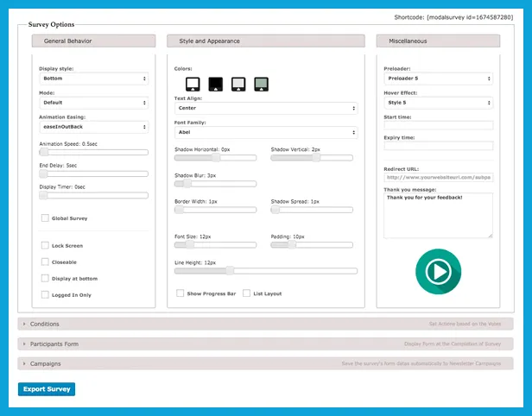532x416 pixels.
Task: Toggle the List Layout checkbox
Action: (x=247, y=293)
